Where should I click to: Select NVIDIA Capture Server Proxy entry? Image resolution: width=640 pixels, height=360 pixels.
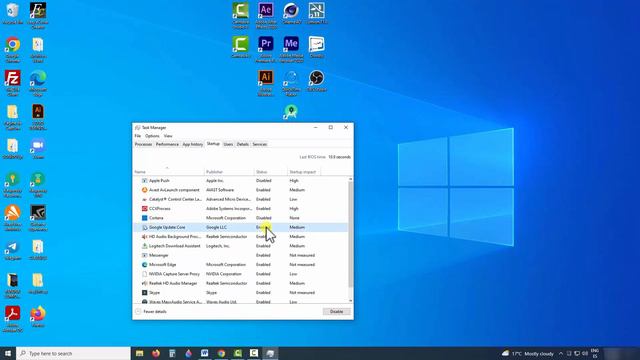pos(241,274)
